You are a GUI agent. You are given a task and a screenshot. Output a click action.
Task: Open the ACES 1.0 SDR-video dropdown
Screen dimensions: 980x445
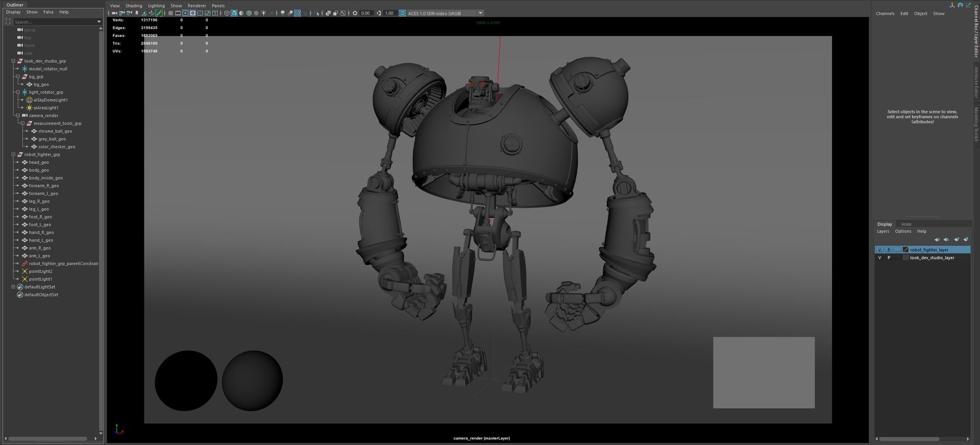[x=480, y=13]
